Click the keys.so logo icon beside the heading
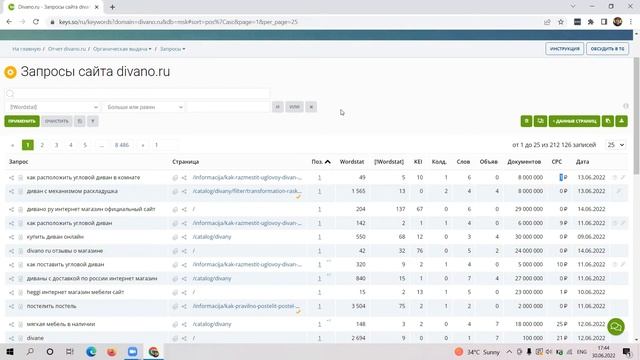This screenshot has height=360, width=640. pos(10,72)
